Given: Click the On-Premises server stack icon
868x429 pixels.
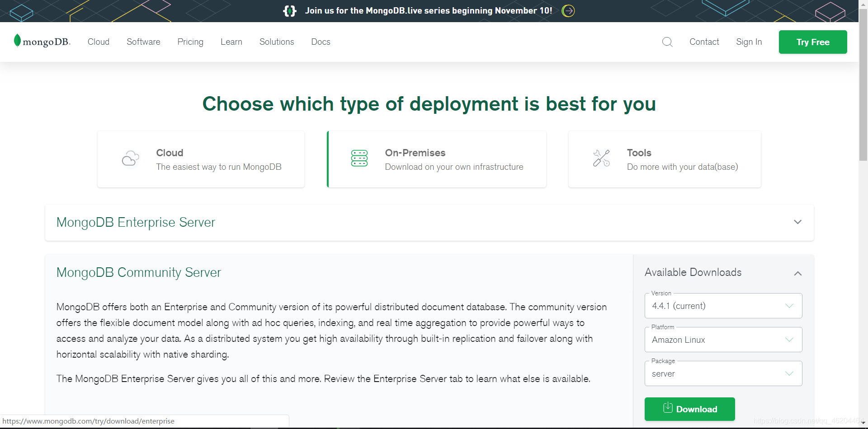Looking at the screenshot, I should (359, 158).
